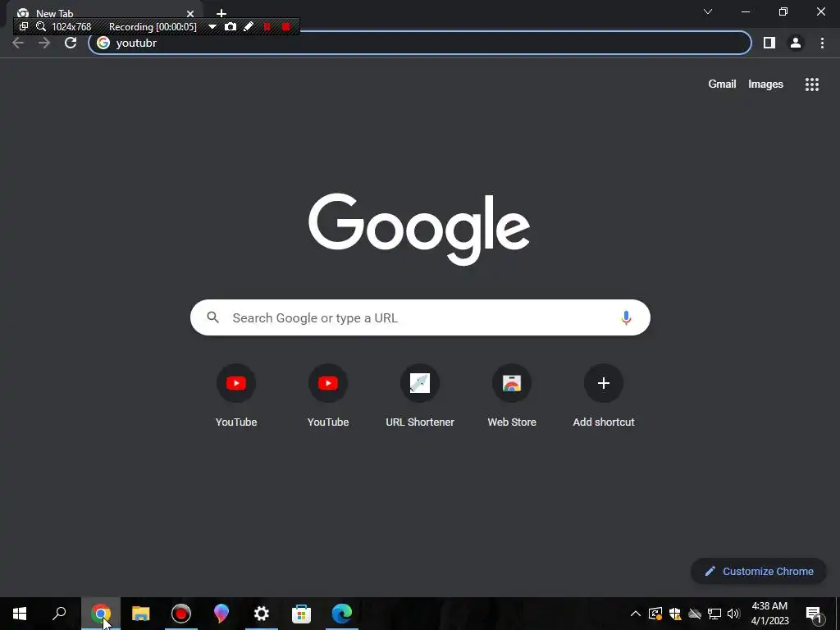Screen dimensions: 840x630
Task: Click the Add shortcut plus tile
Action: pos(604,396)
